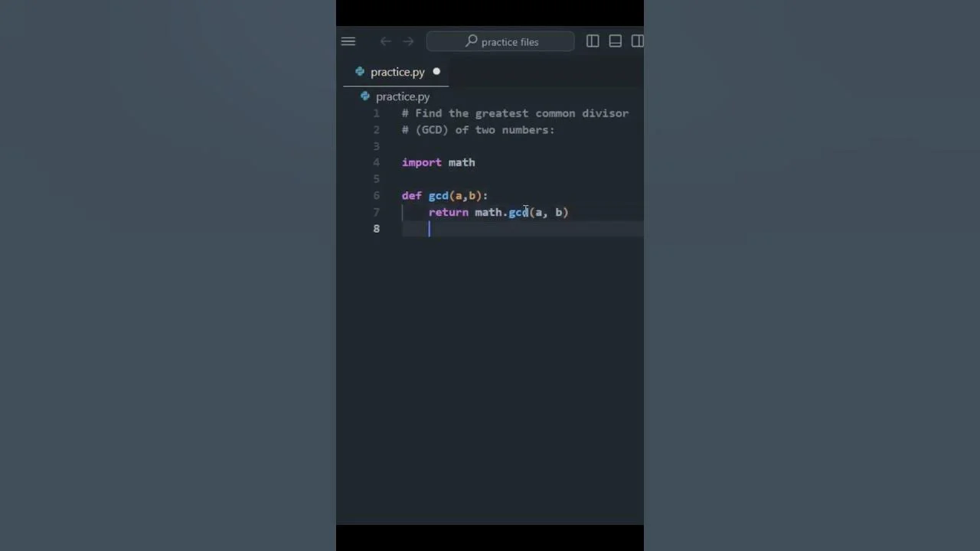Click the 'def gcd(a,b):' function definition
Image resolution: width=980 pixels, height=551 pixels.
click(445, 195)
